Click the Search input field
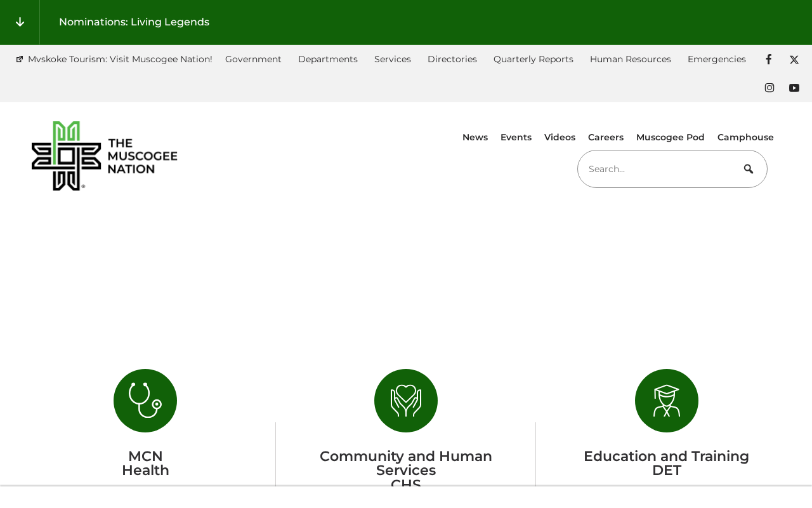This screenshot has height=508, width=812. click(x=657, y=169)
